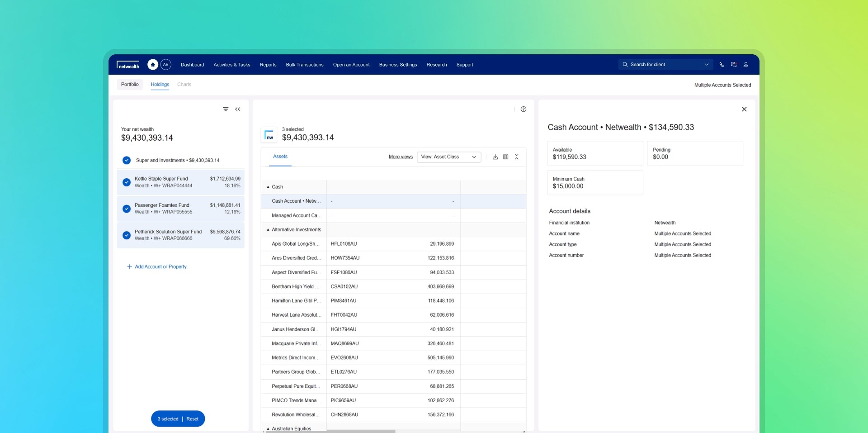
Task: Click the collapse rows icon in the toolbar
Action: (x=517, y=157)
